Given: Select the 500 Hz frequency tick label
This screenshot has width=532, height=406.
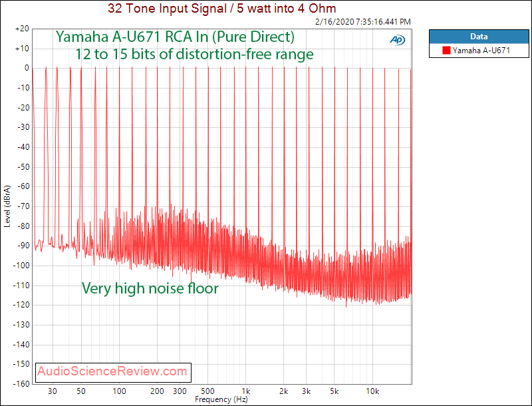Looking at the screenshot, I should (x=207, y=391).
